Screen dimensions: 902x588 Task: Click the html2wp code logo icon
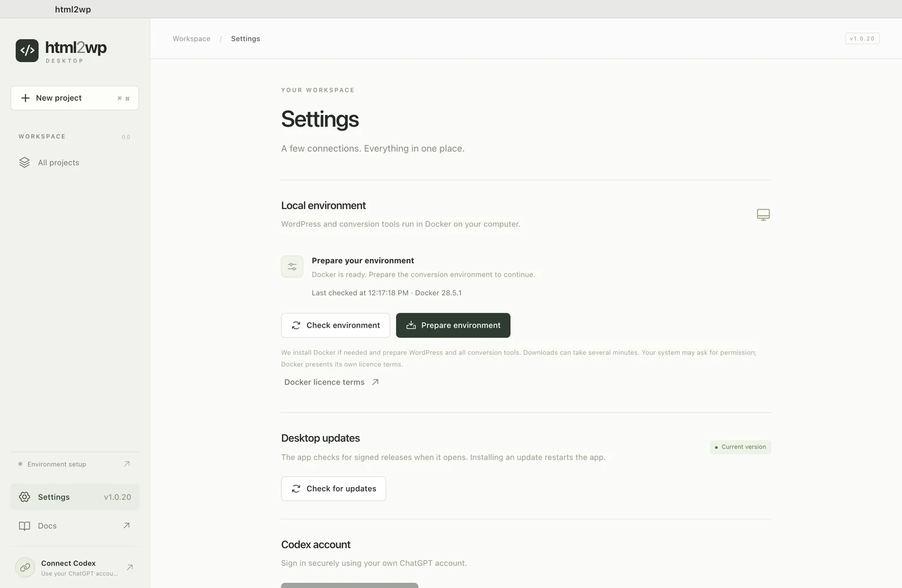click(27, 51)
